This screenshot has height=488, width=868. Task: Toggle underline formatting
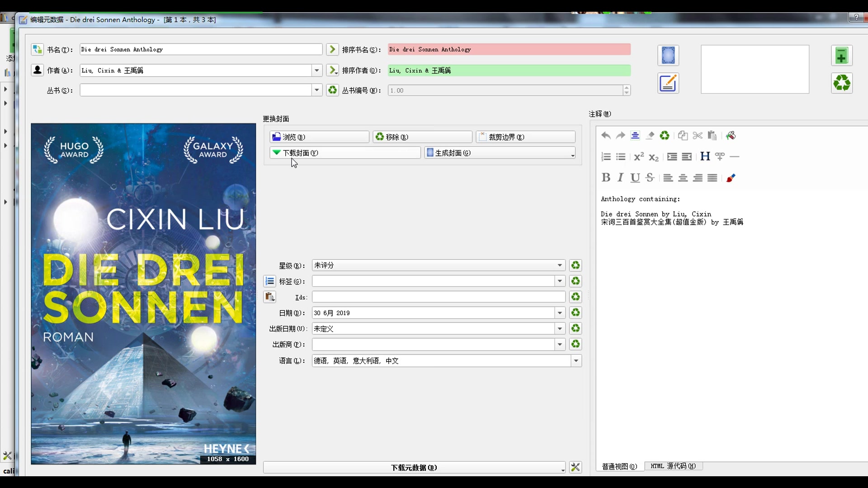(x=635, y=178)
